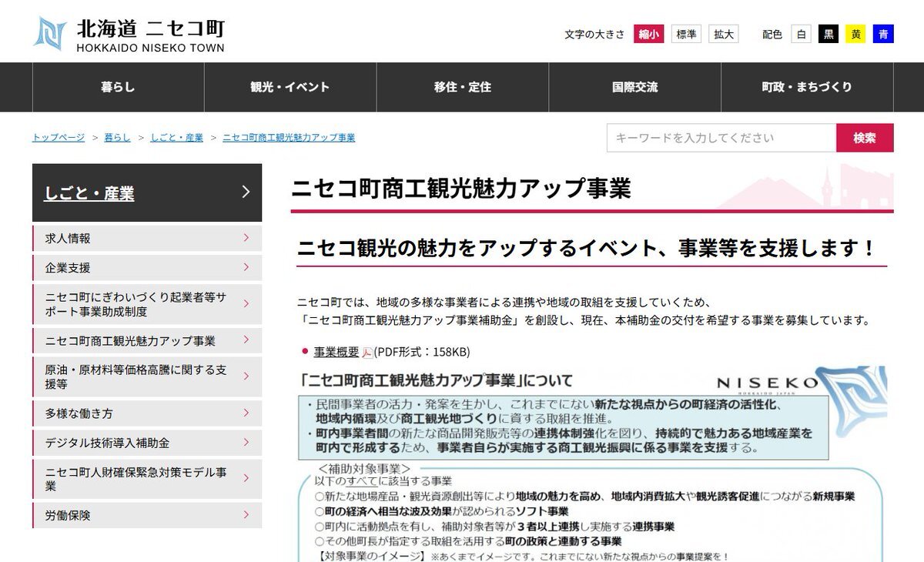Set text size to 標準

click(x=686, y=34)
